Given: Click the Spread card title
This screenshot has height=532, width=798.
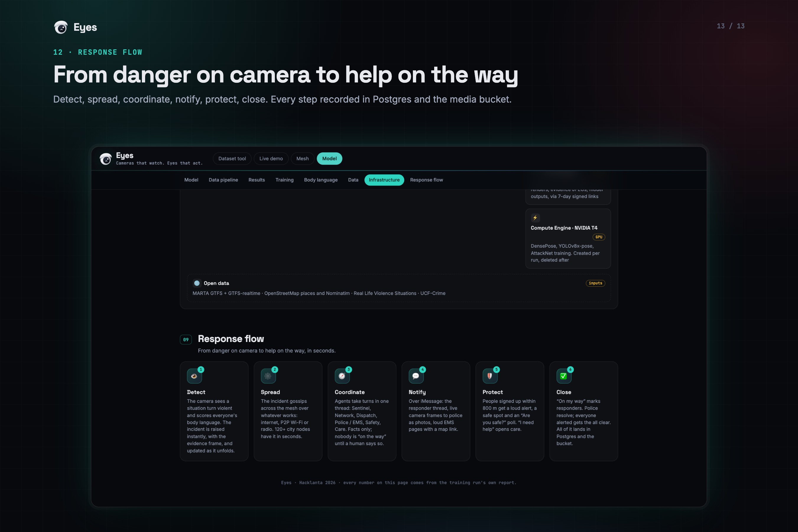Looking at the screenshot, I should 270,392.
